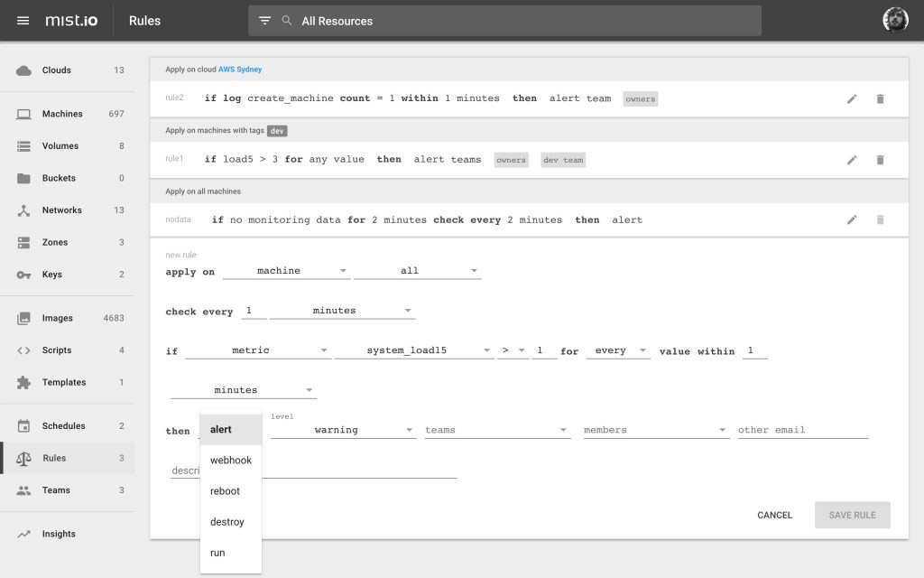
Task: Open the navigation hamburger menu
Action: pyautogui.click(x=23, y=20)
